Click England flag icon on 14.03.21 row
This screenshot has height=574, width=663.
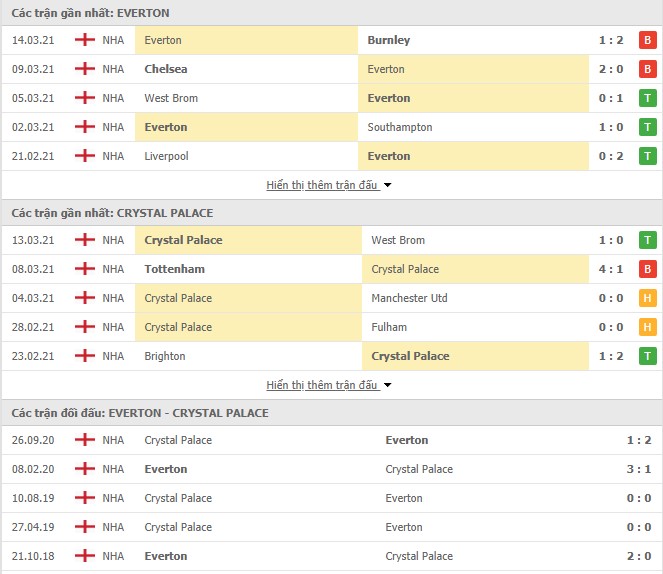pos(85,40)
